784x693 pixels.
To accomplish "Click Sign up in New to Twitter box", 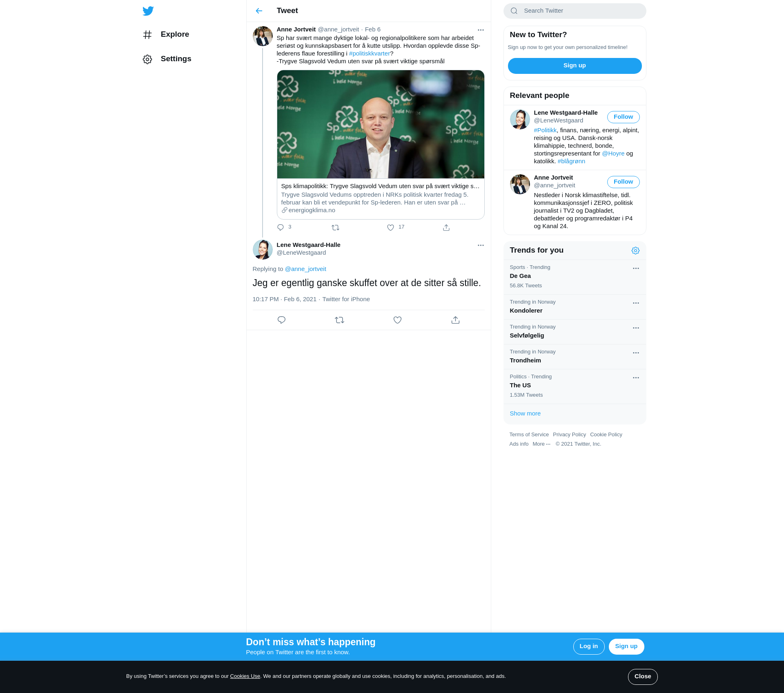I will (575, 66).
